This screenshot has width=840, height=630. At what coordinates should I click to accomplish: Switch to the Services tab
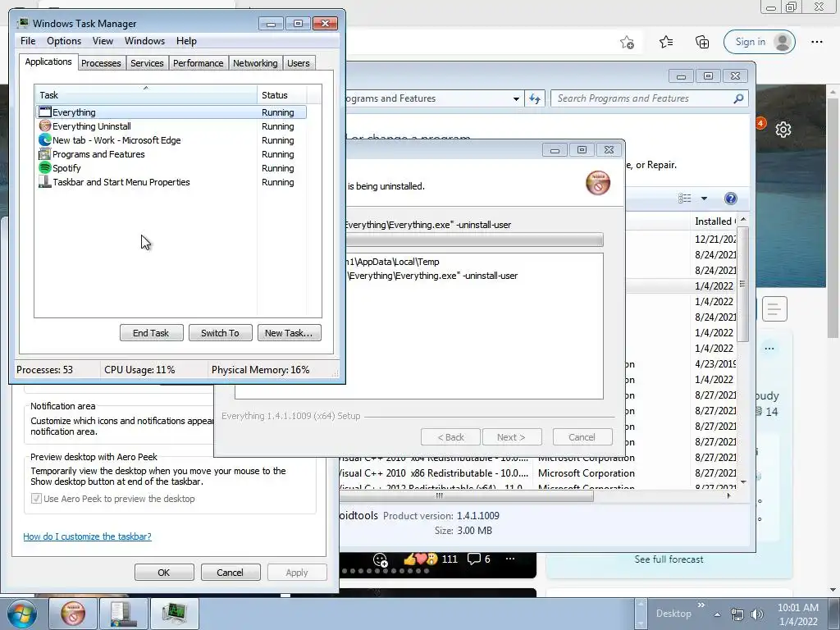[x=148, y=63]
